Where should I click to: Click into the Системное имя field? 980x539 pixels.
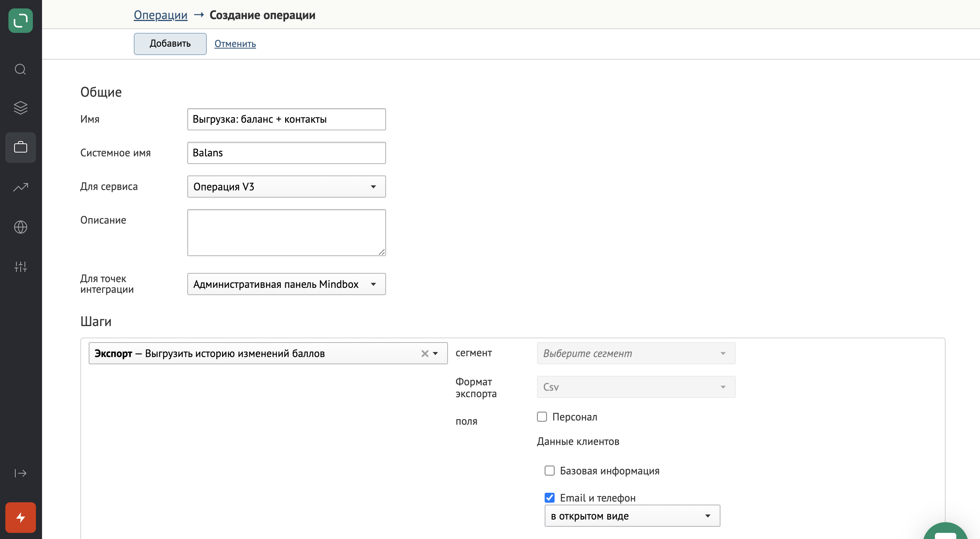(287, 153)
